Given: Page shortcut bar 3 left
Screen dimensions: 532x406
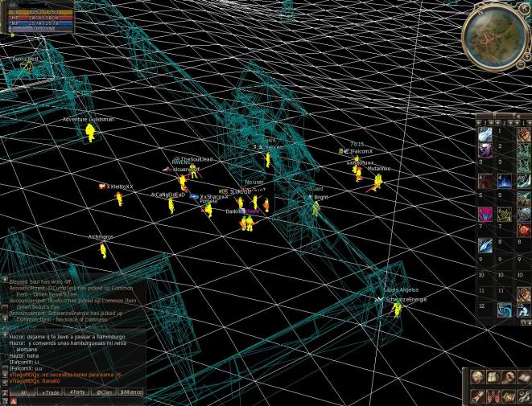Looking at the screenshot, I should pyautogui.click(x=479, y=122).
